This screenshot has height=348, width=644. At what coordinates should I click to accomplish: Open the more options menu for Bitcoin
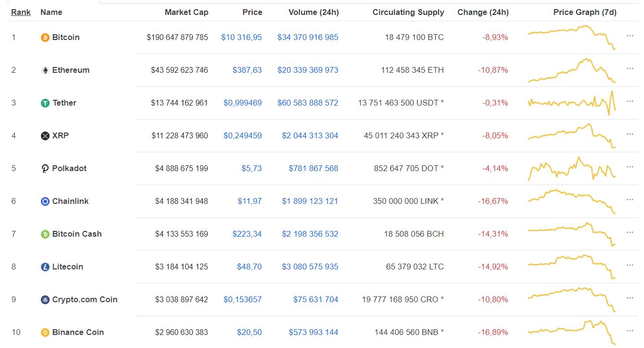(x=630, y=36)
